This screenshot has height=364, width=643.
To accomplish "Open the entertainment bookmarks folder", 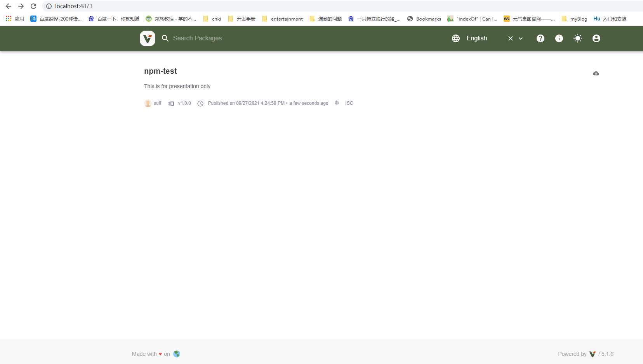I will (282, 19).
